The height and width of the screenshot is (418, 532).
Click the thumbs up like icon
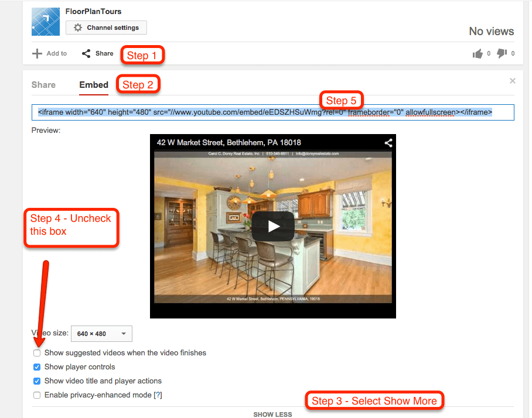(478, 54)
